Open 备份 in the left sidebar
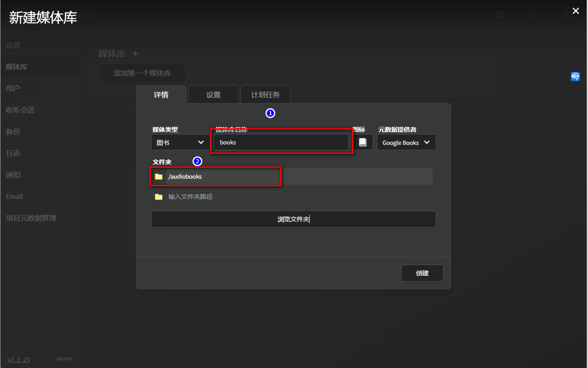The image size is (588, 368). tap(13, 131)
